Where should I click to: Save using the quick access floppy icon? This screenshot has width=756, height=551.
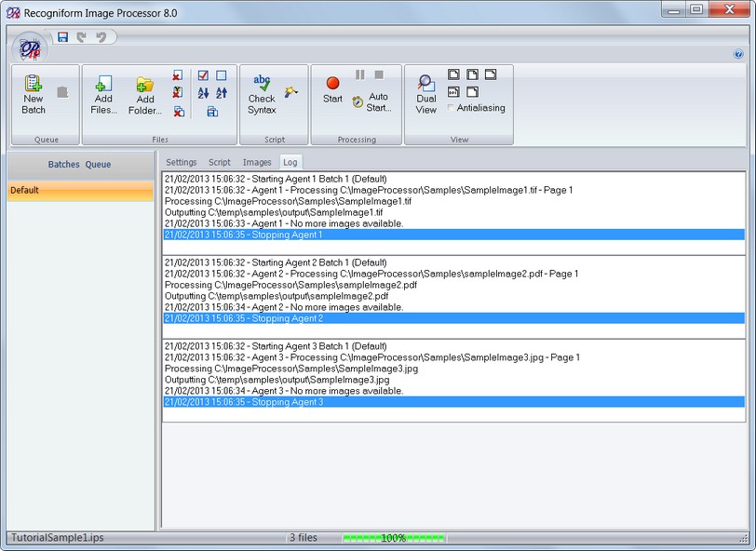pyautogui.click(x=62, y=37)
